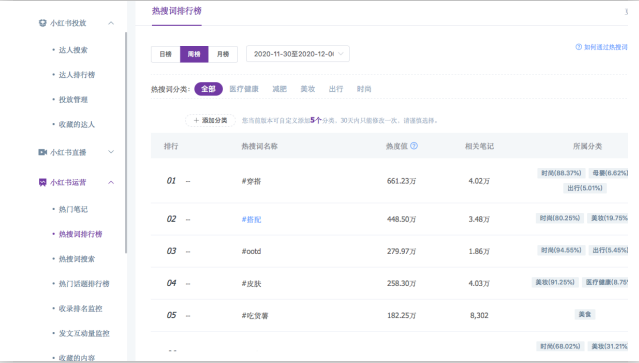Collapse the 小红书运营 menu section
The image size is (639, 363).
tap(111, 182)
